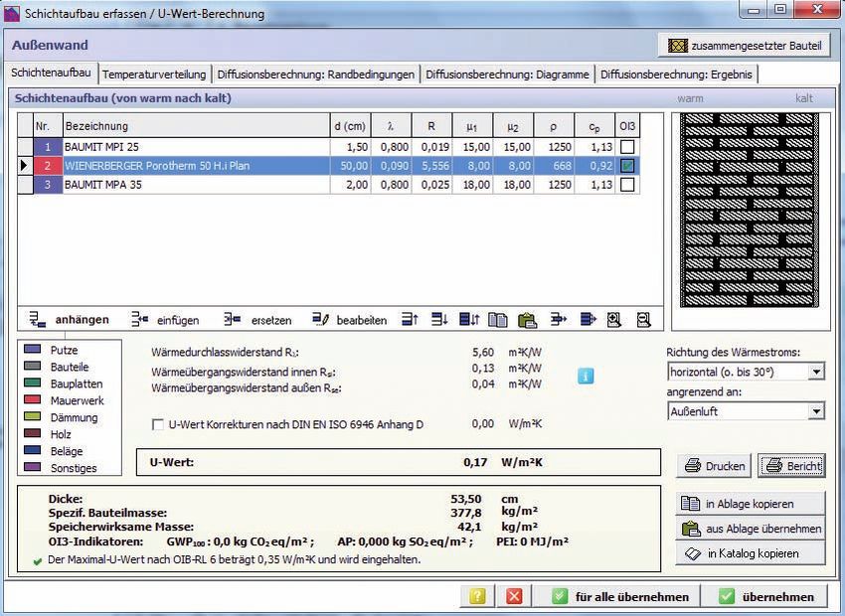Enable OI3 checkbox for BAUMIT MPA 35

(627, 185)
